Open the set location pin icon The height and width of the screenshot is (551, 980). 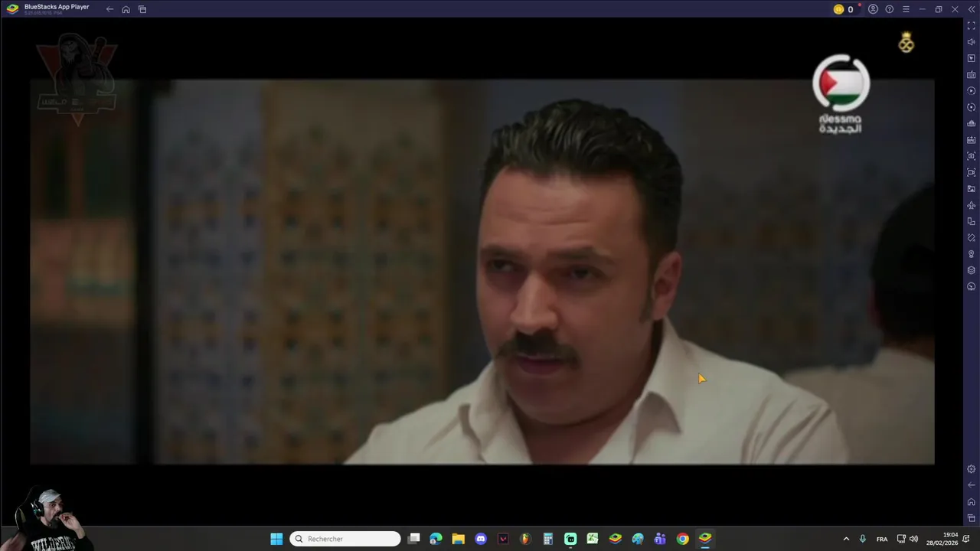click(x=971, y=254)
